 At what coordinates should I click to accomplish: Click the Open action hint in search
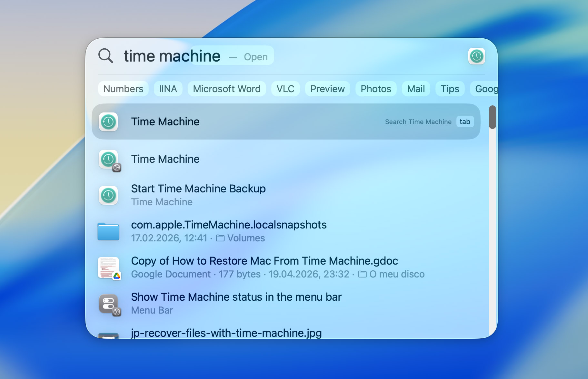[x=255, y=57]
